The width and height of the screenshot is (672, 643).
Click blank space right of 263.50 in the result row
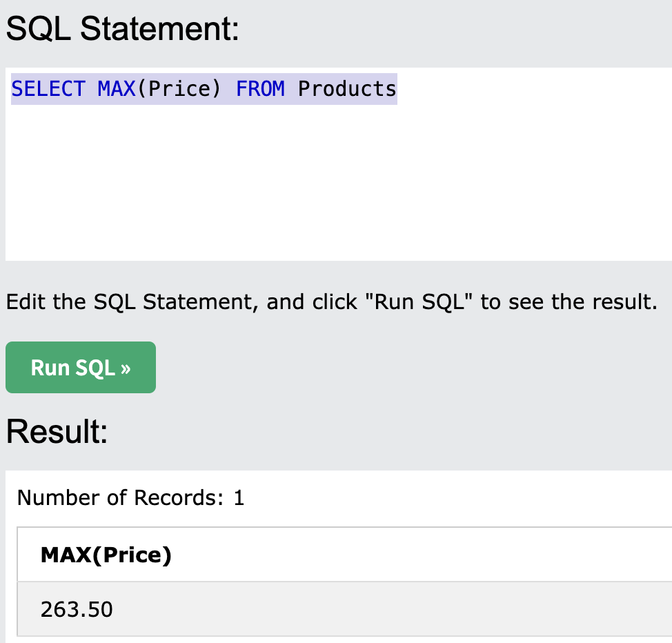414,609
